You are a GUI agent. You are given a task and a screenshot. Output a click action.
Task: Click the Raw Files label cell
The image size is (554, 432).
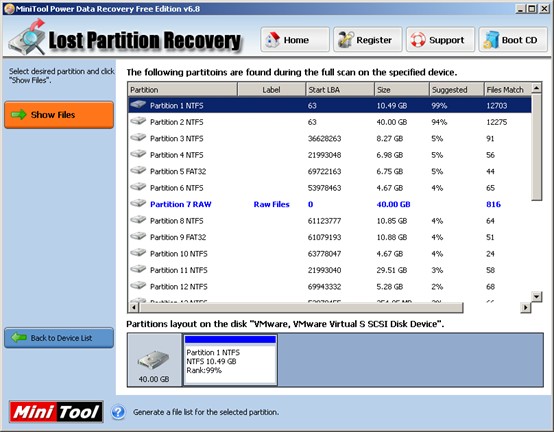[271, 204]
